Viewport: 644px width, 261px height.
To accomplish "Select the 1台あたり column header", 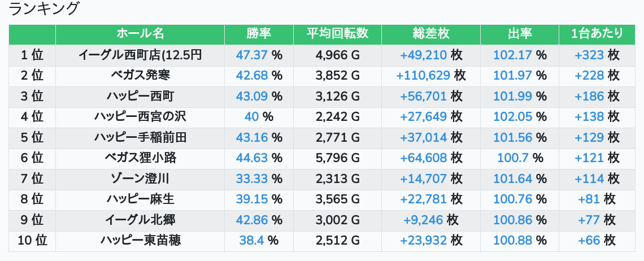I will [597, 34].
